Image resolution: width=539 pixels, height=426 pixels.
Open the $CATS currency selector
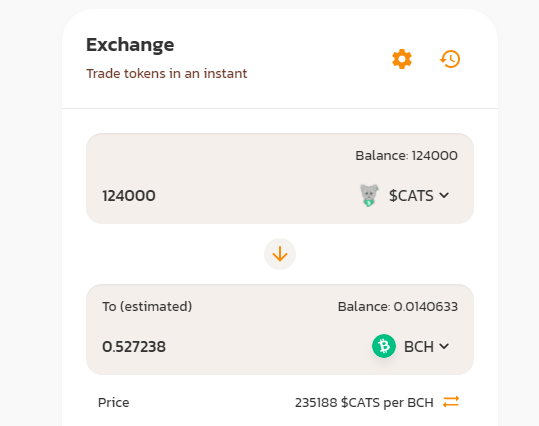point(404,195)
